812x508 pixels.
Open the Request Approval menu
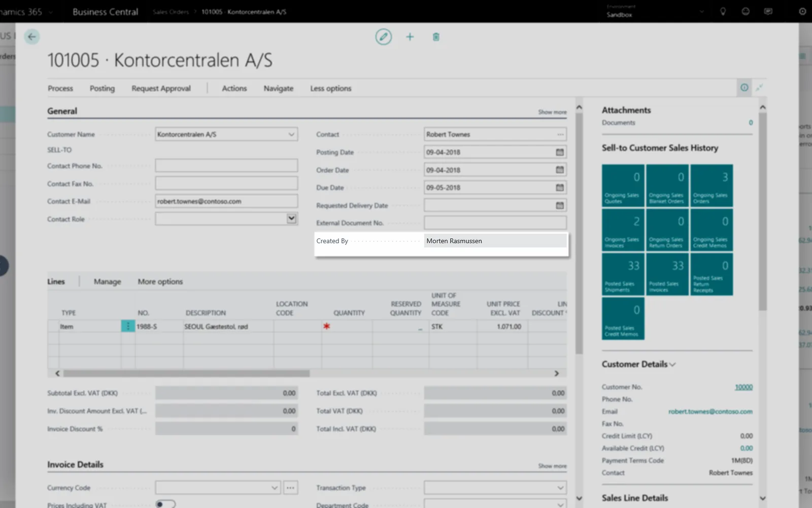pyautogui.click(x=161, y=88)
